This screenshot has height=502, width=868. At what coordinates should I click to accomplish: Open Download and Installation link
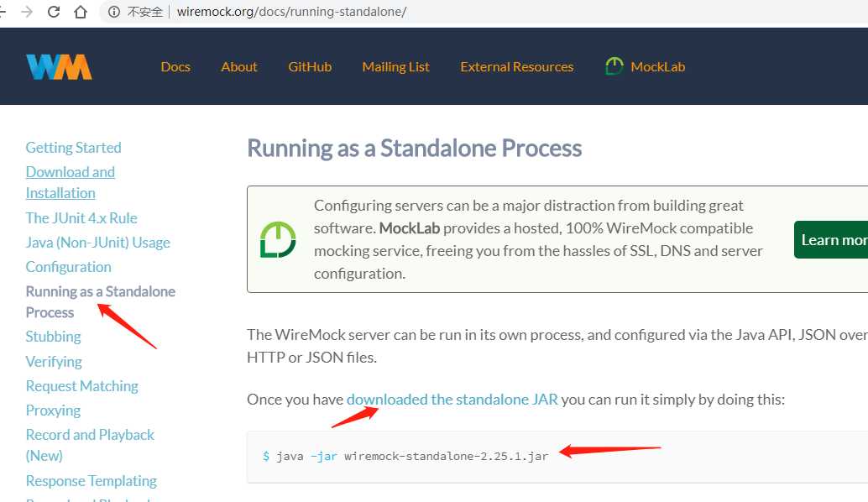point(71,183)
